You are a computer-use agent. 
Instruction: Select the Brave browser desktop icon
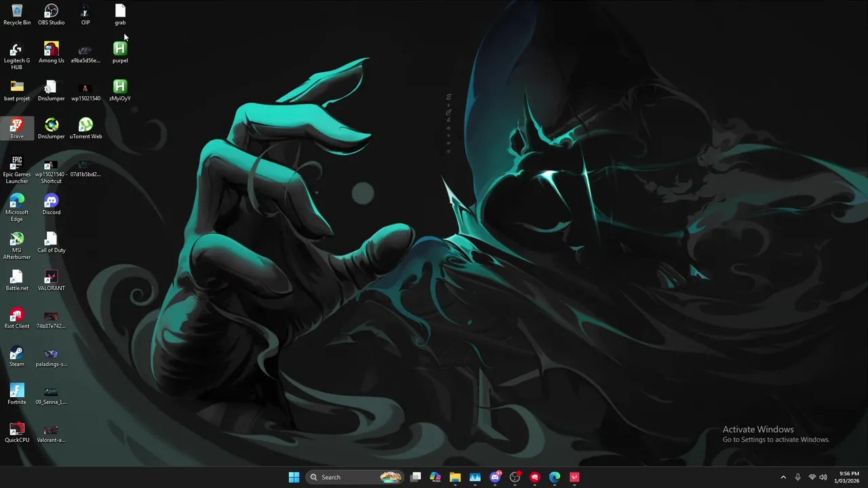tap(17, 129)
